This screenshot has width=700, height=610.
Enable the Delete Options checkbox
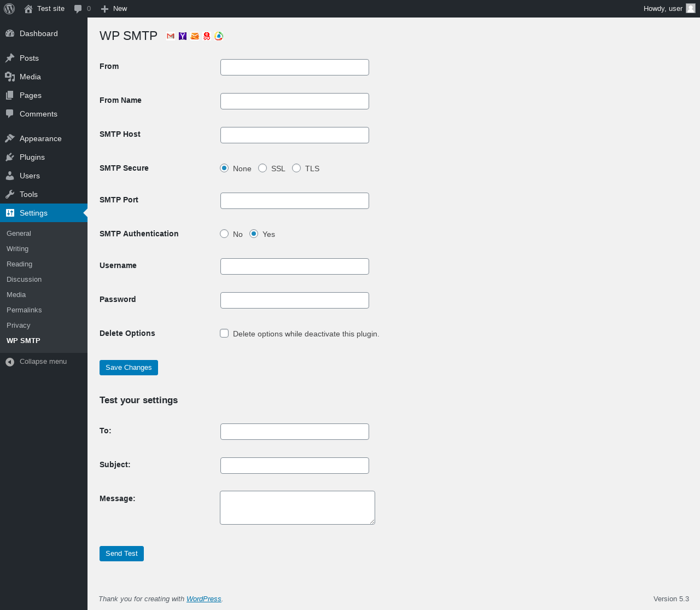point(224,333)
